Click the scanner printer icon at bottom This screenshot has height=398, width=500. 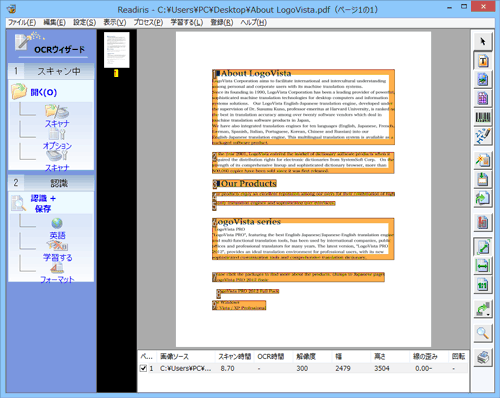pyautogui.click(x=483, y=358)
